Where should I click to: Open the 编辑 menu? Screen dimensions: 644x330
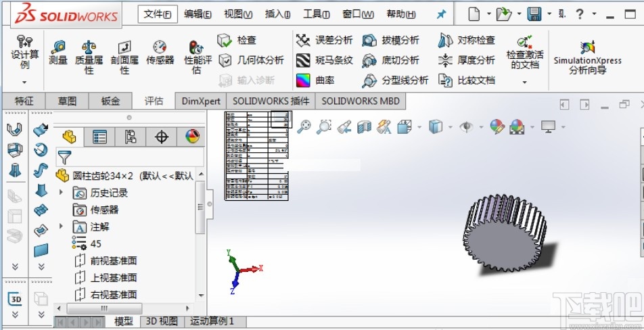coord(198,14)
